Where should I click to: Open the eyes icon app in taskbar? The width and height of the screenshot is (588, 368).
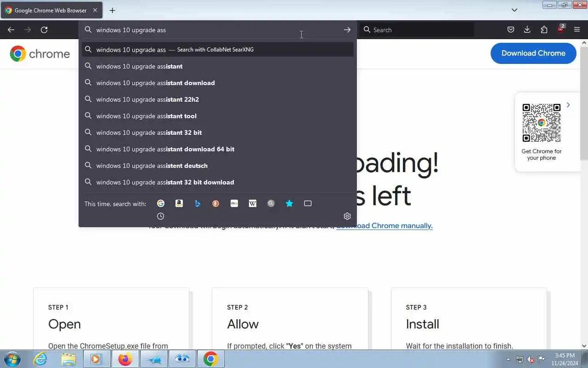pos(182,359)
